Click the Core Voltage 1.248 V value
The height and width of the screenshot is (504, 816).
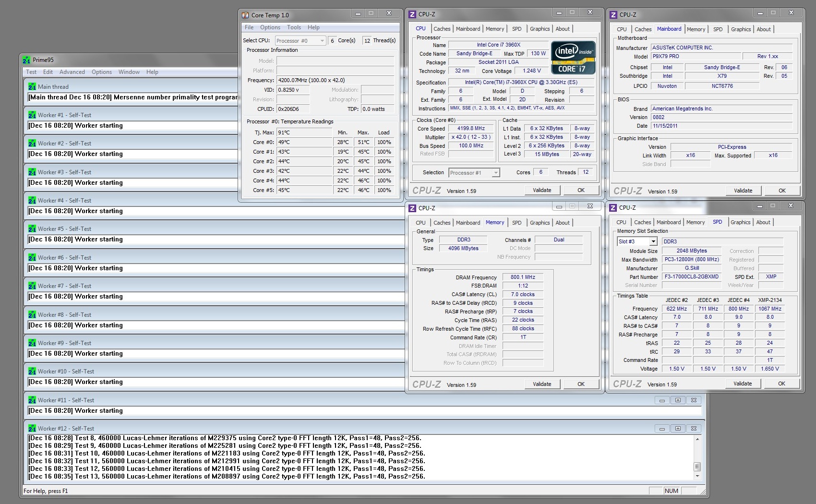click(532, 71)
